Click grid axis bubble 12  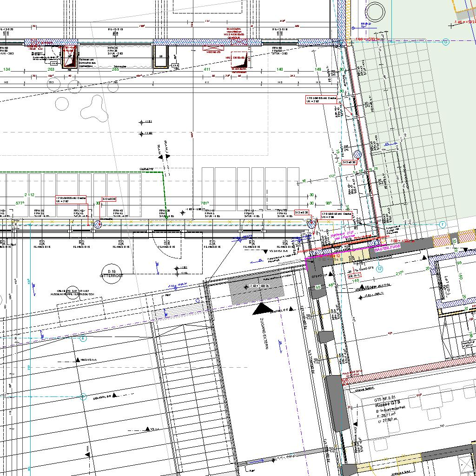point(380,268)
